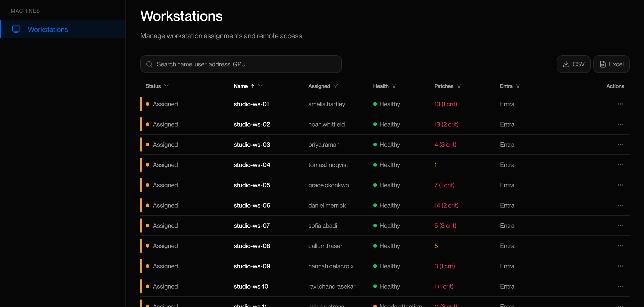Click user ravi.chandrasekar
Screen dimensions: 644x307
332,287
